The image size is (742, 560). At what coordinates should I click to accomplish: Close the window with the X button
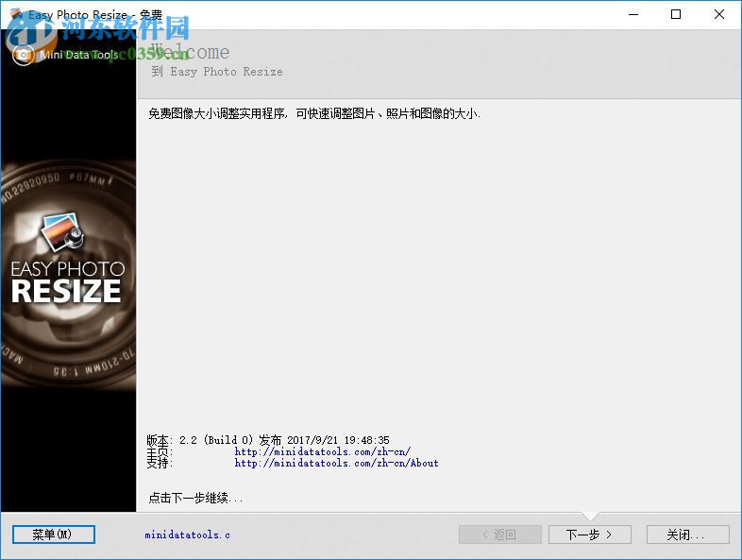point(718,15)
